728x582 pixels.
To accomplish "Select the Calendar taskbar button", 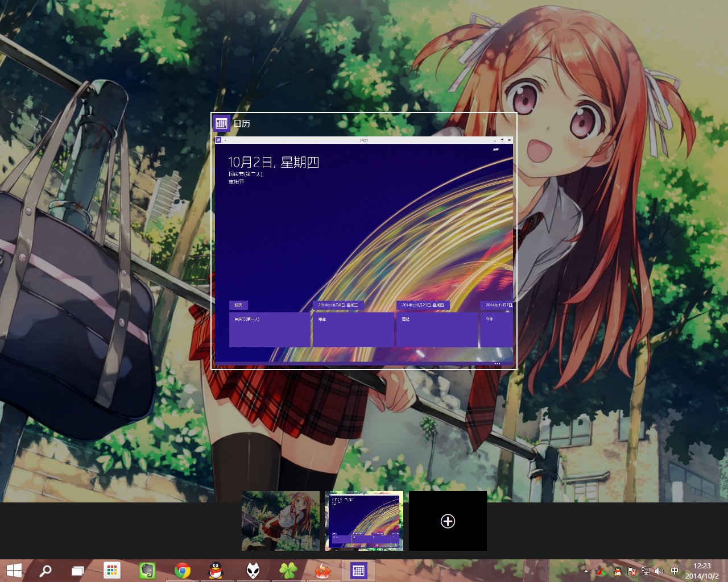I will (x=358, y=571).
